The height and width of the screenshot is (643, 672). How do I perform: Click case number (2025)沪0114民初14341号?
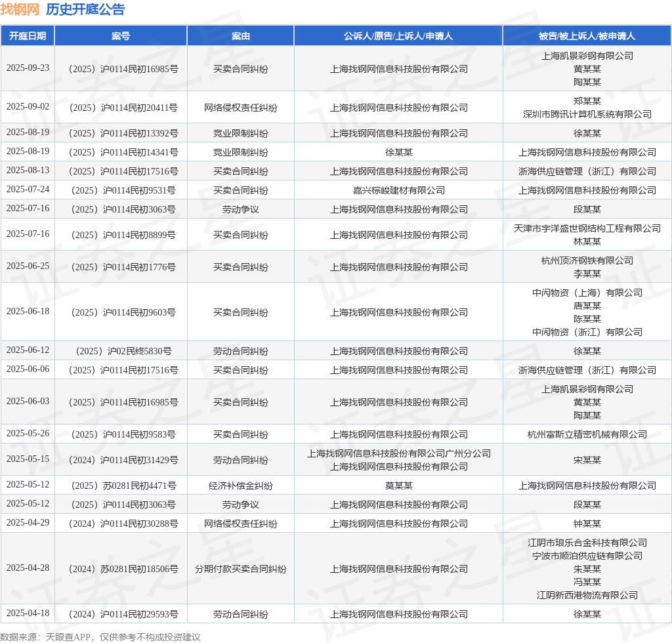point(123,152)
